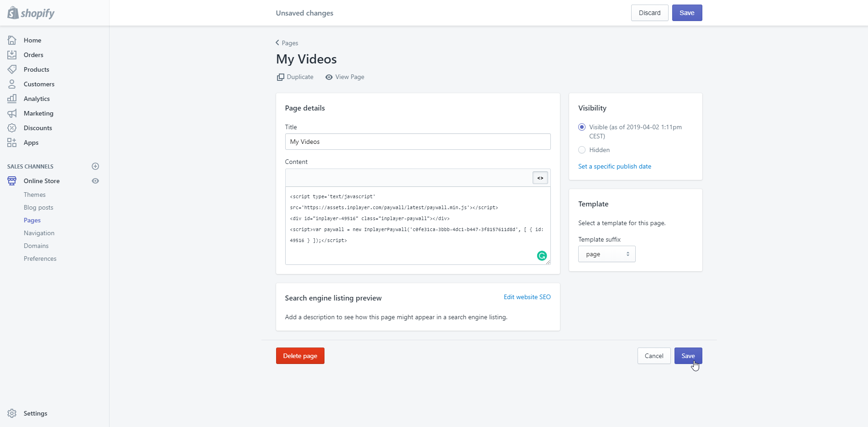The height and width of the screenshot is (427, 868).
Task: Click Save in the top bar
Action: (687, 13)
